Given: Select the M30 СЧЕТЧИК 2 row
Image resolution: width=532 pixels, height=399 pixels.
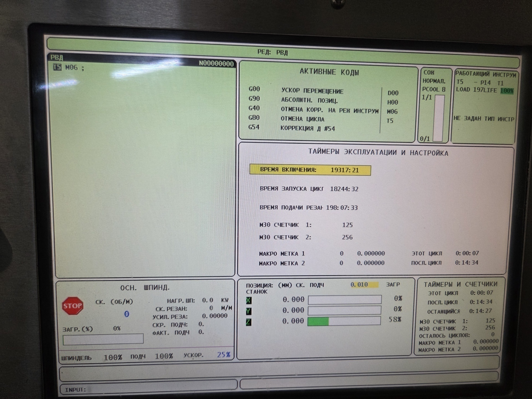Looking at the screenshot, I should pyautogui.click(x=306, y=237).
